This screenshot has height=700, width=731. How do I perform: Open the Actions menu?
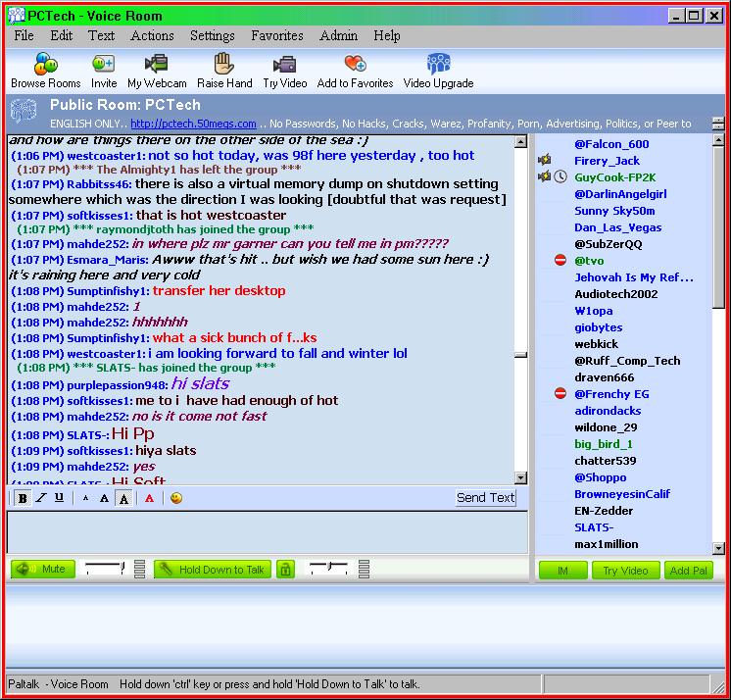[x=152, y=35]
